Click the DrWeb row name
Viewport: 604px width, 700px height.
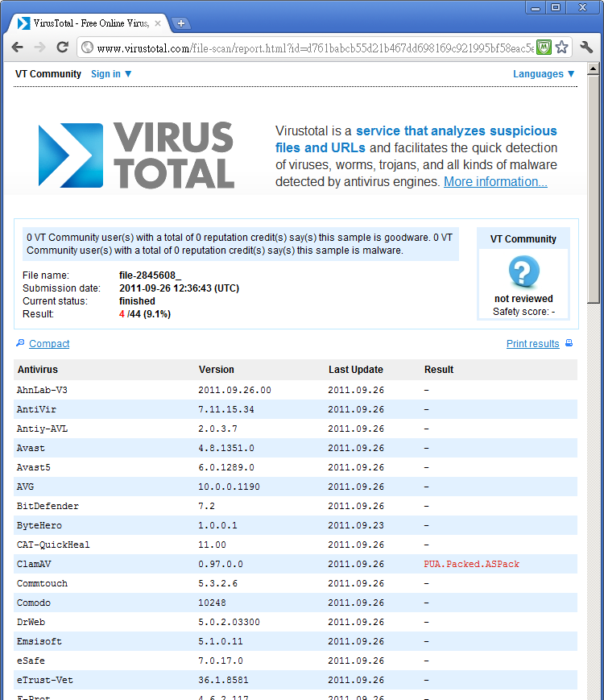tap(31, 623)
